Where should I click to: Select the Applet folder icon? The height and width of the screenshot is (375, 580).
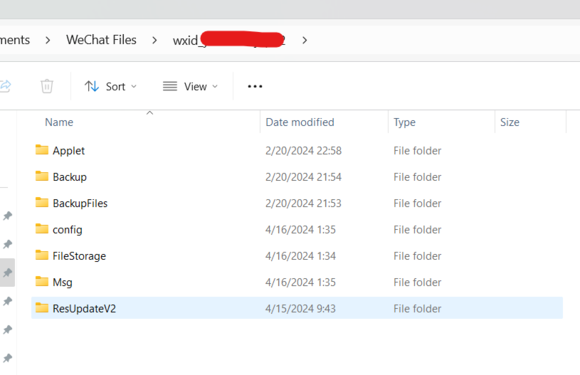point(42,150)
